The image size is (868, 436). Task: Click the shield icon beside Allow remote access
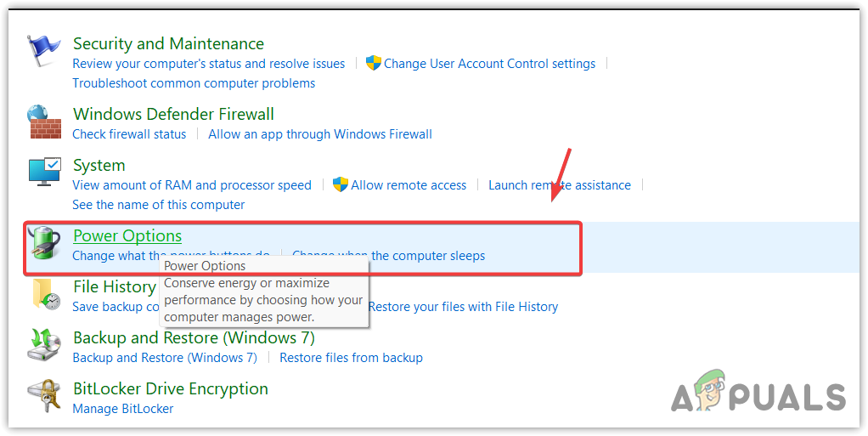tap(341, 184)
